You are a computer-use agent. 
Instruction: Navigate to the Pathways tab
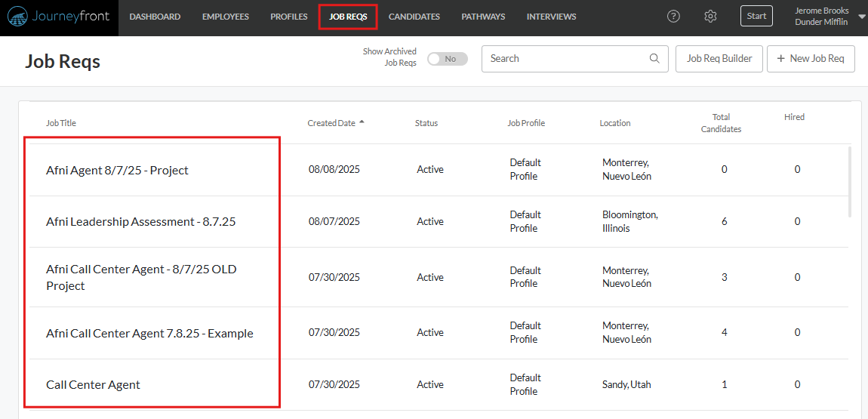(x=483, y=17)
